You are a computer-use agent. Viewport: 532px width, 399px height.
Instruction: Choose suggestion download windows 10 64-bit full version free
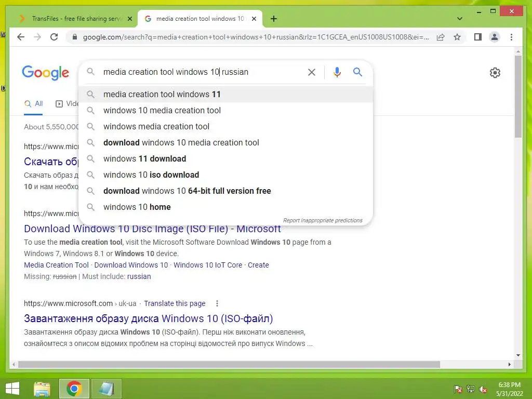tap(225, 191)
